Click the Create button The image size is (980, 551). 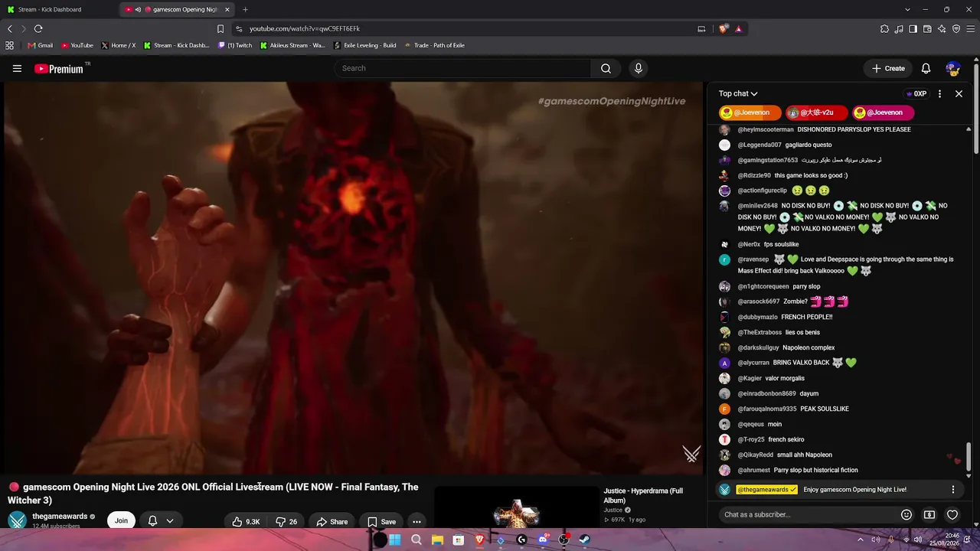coord(888,68)
